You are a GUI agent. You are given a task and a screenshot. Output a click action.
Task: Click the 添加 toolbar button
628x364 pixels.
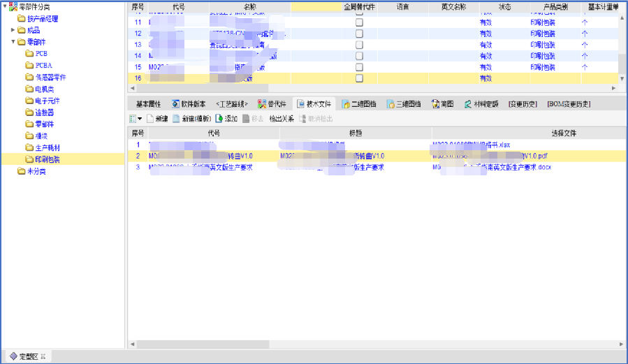226,119
